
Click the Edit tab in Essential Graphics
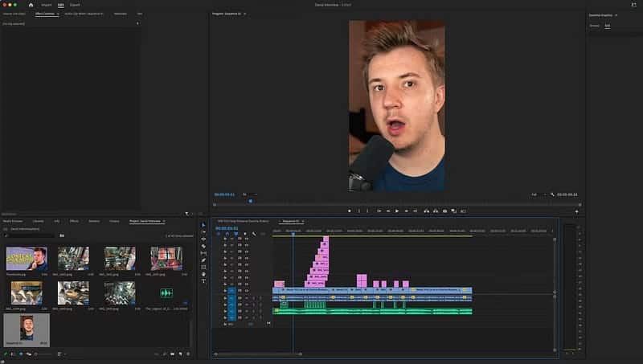pos(608,26)
